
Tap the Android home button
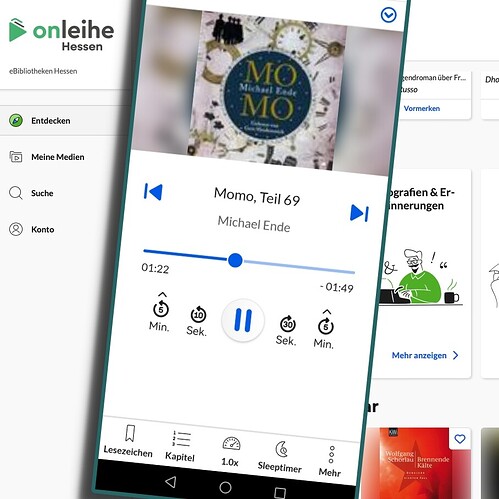(225, 487)
